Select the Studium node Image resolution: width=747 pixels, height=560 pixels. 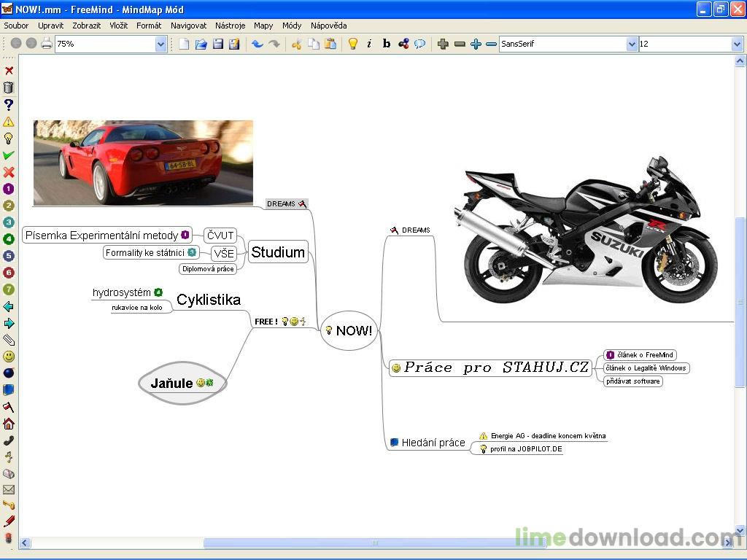click(278, 252)
